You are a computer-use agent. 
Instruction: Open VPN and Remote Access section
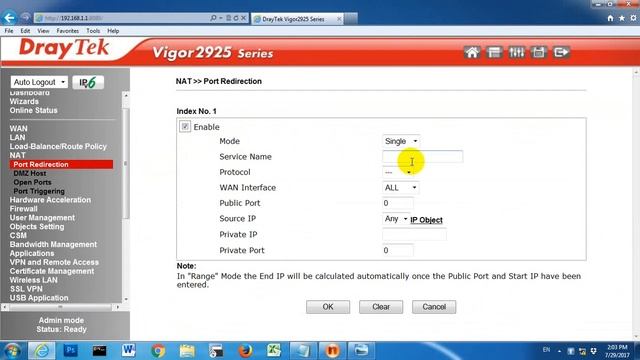[x=54, y=262]
